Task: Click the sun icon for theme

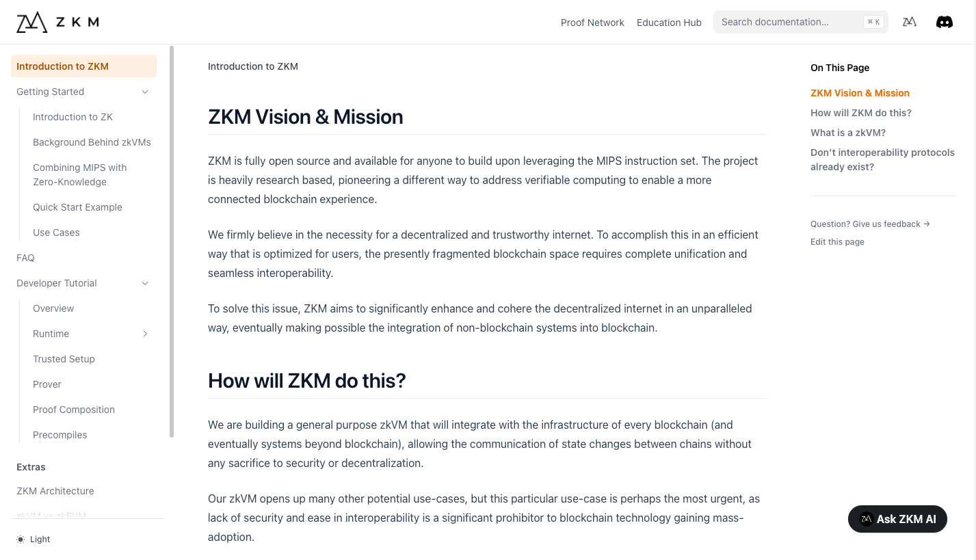Action: tap(21, 539)
